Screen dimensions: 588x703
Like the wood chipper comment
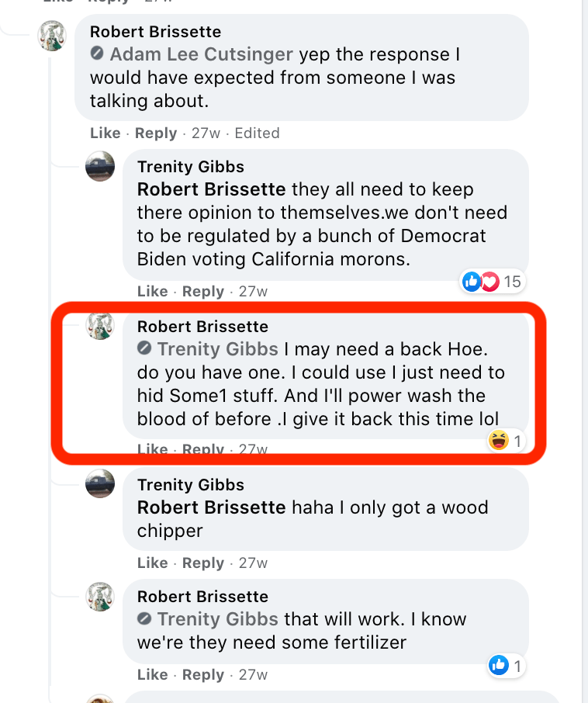point(153,563)
